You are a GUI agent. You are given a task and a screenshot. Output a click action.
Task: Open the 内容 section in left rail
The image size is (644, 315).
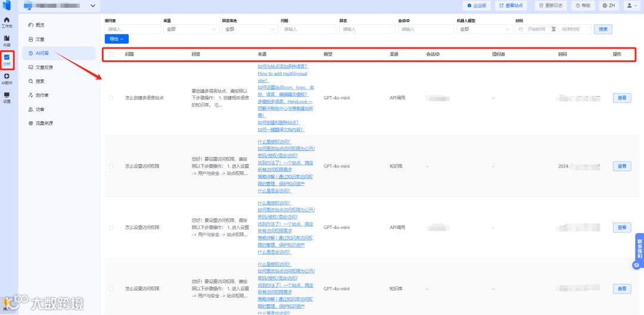(x=7, y=41)
